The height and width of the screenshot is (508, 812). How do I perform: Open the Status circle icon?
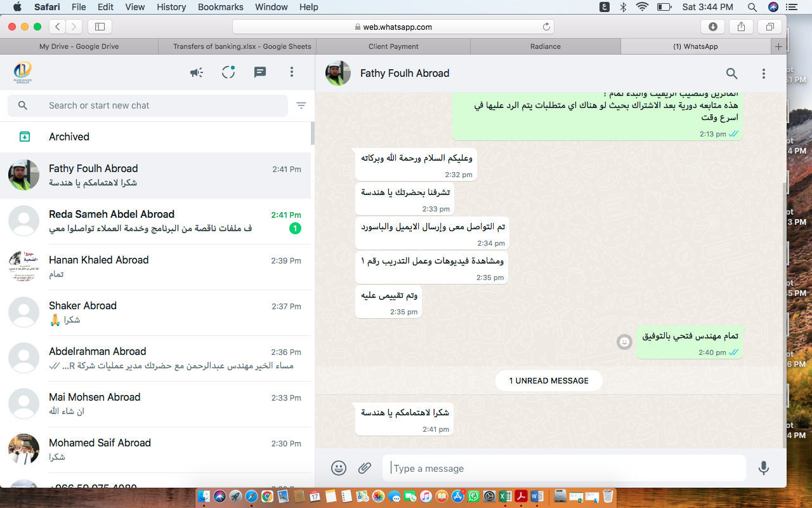tap(228, 72)
